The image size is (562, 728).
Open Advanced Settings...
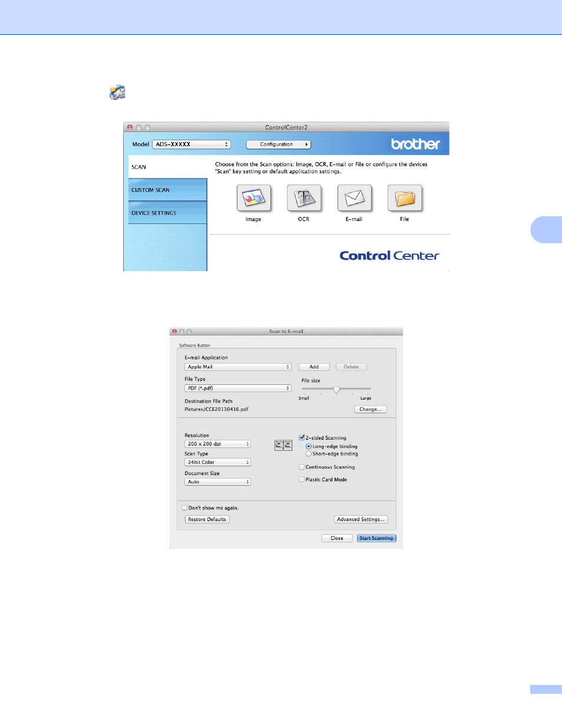coord(361,519)
